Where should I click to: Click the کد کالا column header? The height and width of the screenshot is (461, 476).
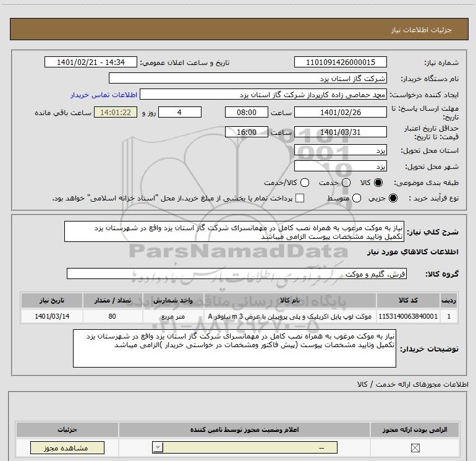click(x=408, y=300)
